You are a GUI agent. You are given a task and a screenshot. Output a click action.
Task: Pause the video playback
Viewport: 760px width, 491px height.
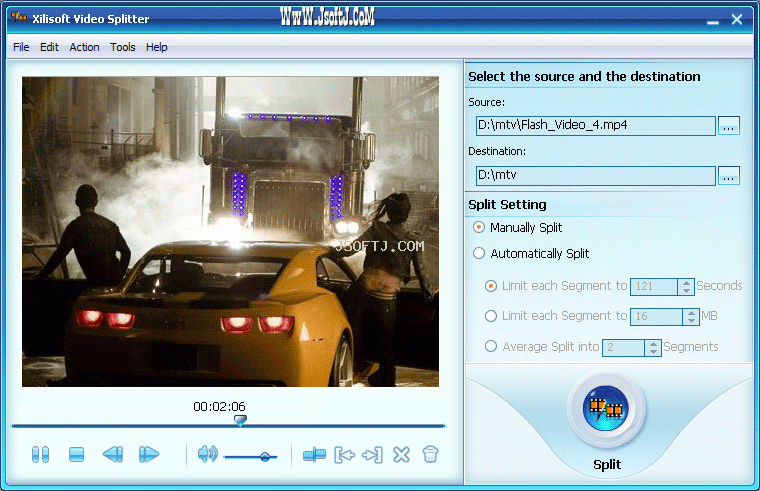(x=40, y=455)
